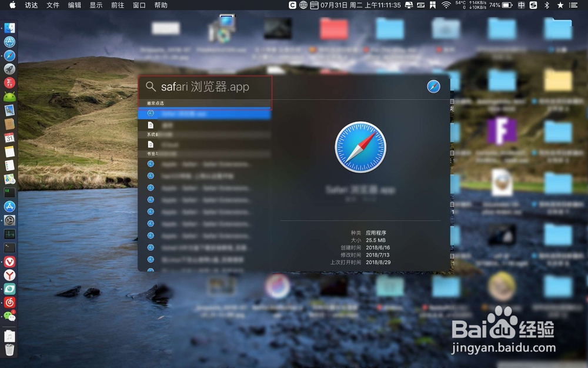Image resolution: width=588 pixels, height=368 pixels.
Task: Click the menu bar date and time
Action: [x=360, y=5]
